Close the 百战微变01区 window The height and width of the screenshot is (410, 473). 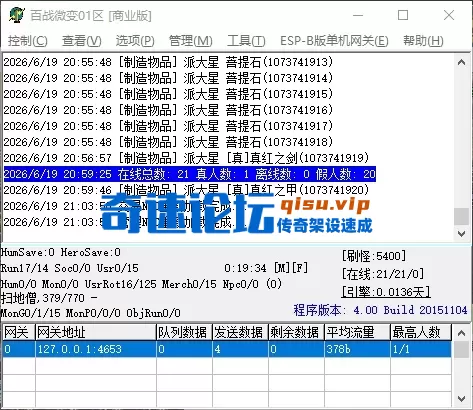click(x=449, y=15)
